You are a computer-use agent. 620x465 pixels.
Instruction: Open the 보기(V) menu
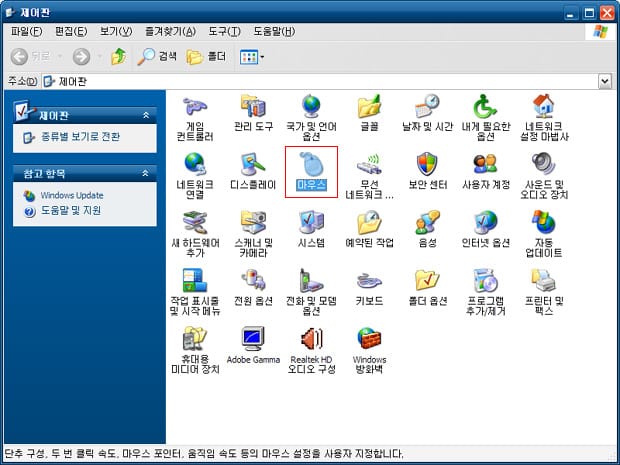pyautogui.click(x=101, y=32)
